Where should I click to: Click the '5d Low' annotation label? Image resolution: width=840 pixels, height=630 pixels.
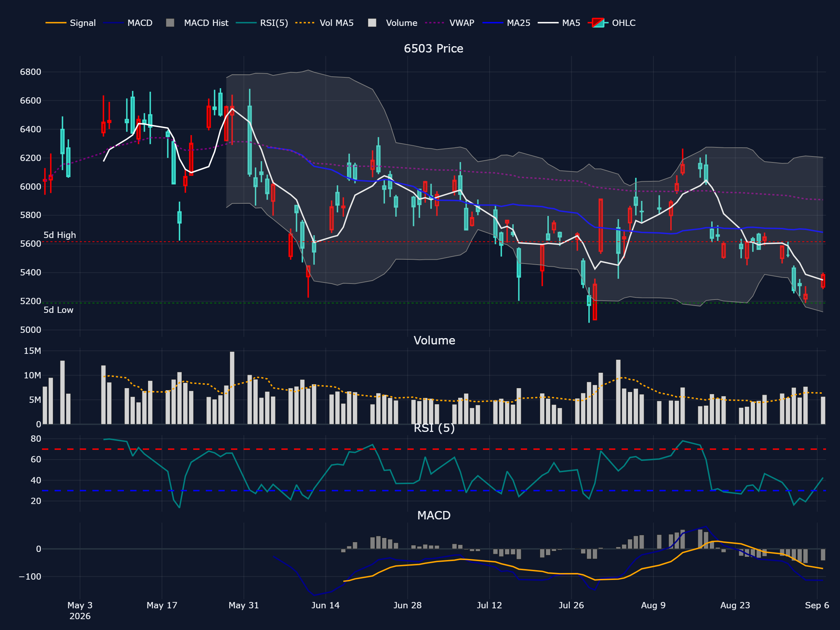coord(58,310)
